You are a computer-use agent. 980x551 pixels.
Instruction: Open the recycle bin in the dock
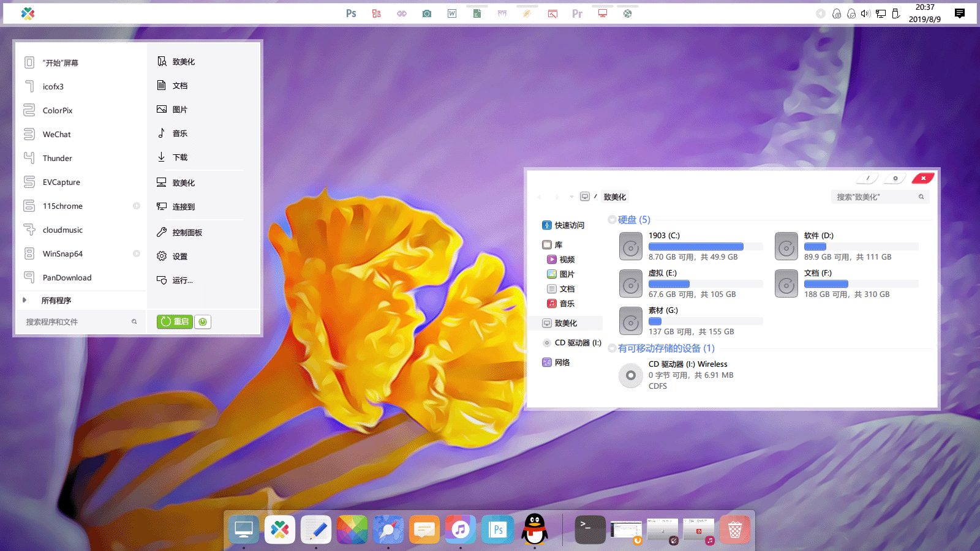click(734, 530)
